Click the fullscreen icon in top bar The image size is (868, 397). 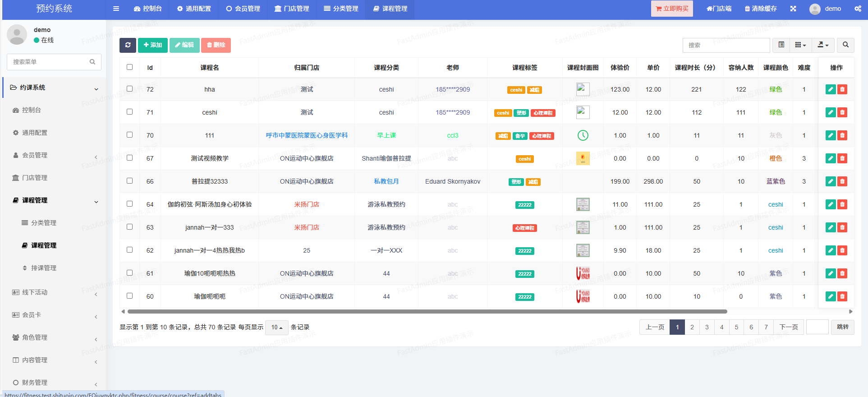(x=793, y=9)
